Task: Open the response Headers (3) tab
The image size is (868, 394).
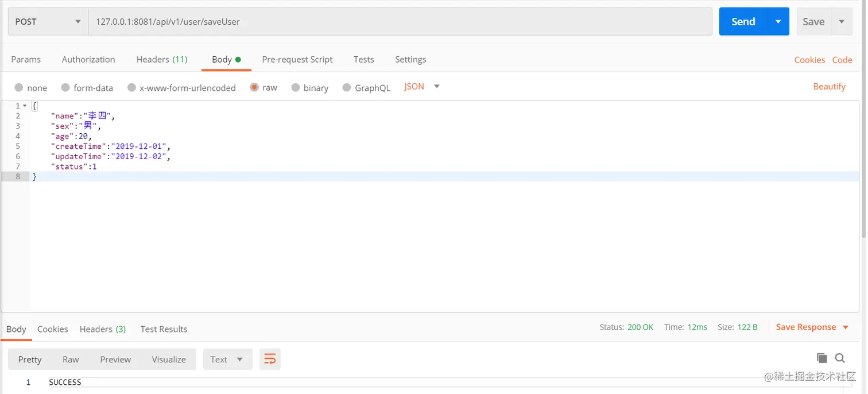Action: [x=103, y=329]
